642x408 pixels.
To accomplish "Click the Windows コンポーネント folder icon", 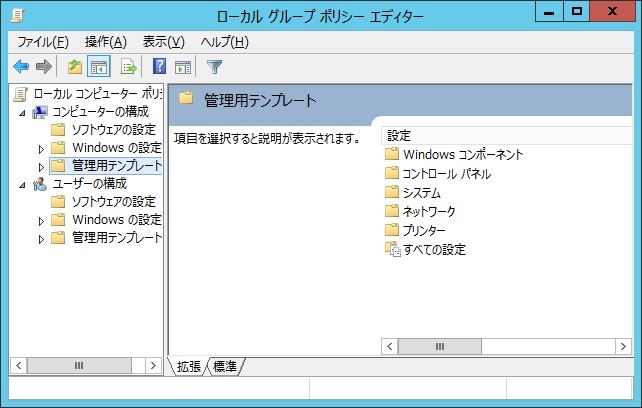I will (x=392, y=154).
